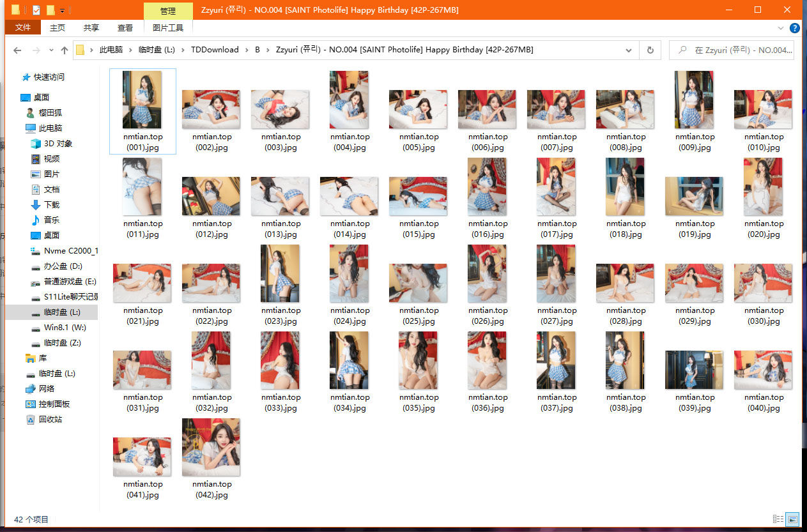Click 快速访问 star in sidebar
Viewport: 807px width, 532px height.
pyautogui.click(x=26, y=77)
